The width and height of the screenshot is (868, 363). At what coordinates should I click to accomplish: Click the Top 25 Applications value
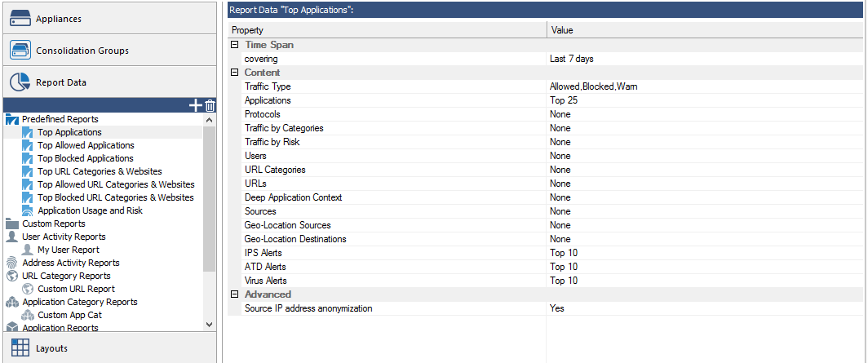(x=564, y=100)
